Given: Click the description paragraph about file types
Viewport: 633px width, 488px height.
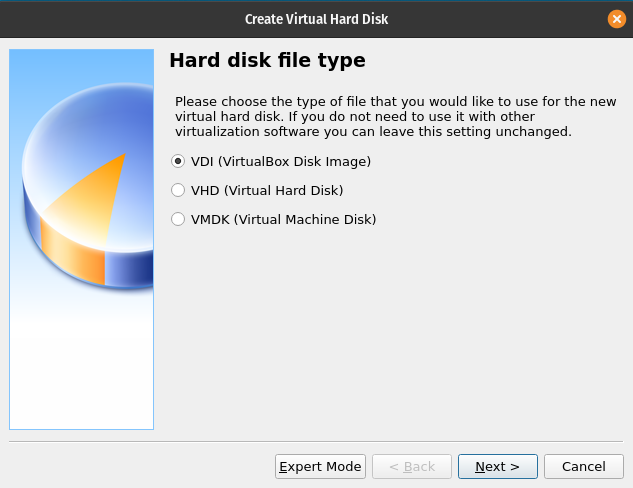Looking at the screenshot, I should (x=395, y=117).
